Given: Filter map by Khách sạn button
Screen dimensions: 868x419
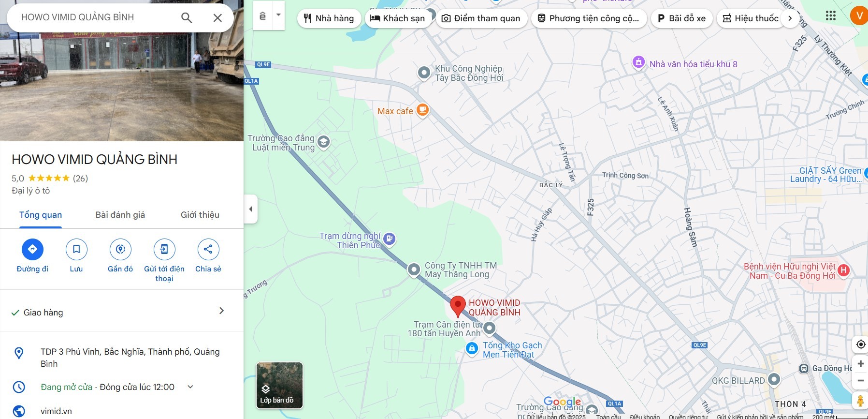Looking at the screenshot, I should tap(398, 18).
